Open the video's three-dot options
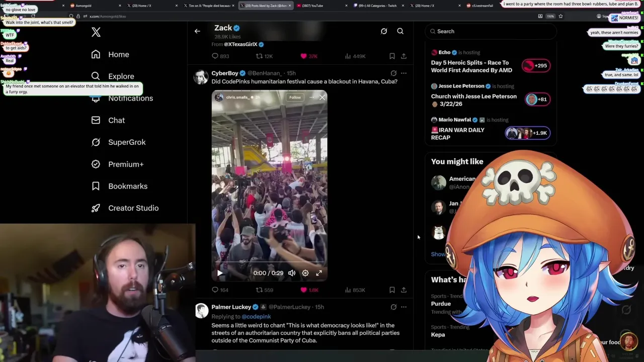 (x=312, y=98)
